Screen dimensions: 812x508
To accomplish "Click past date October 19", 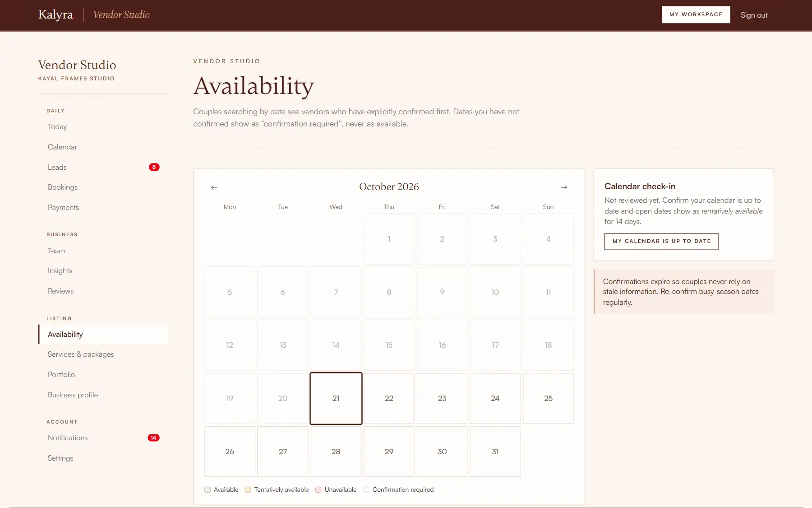I will tap(230, 398).
